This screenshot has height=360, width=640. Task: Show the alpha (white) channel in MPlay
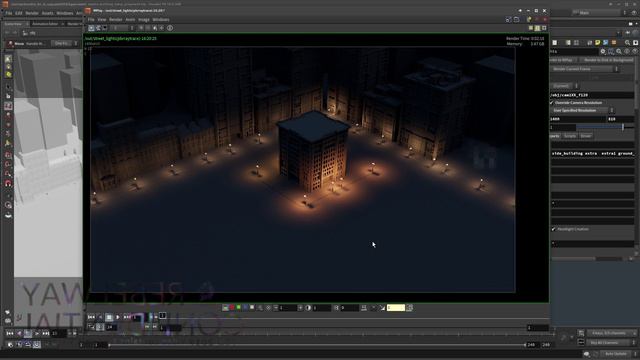point(252,308)
